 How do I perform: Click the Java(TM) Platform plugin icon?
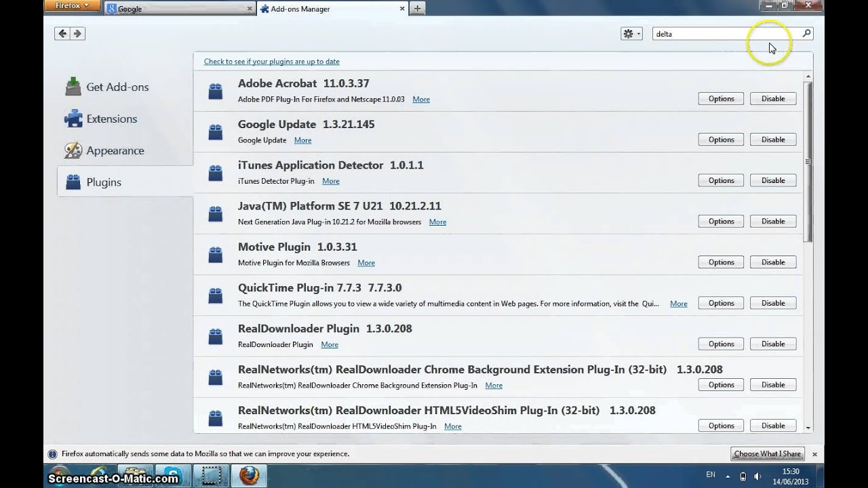(x=216, y=214)
